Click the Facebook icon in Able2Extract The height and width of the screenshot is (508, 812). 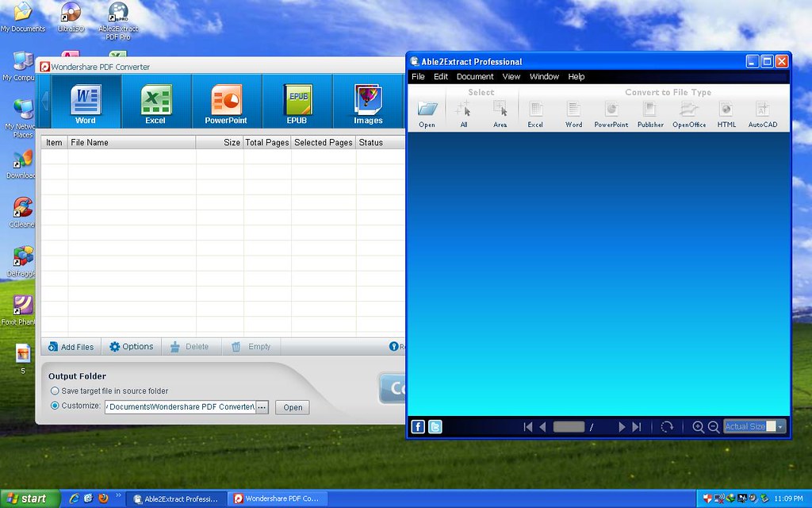pos(418,426)
